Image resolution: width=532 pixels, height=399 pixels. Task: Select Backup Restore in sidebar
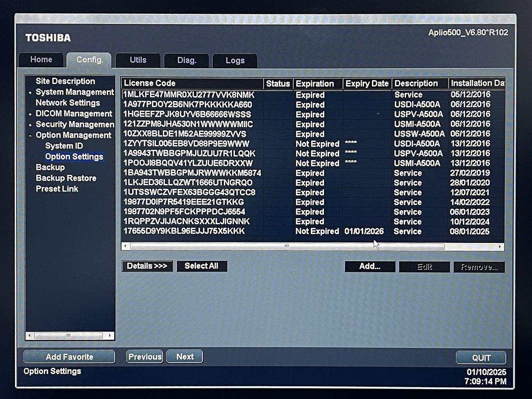tap(66, 178)
